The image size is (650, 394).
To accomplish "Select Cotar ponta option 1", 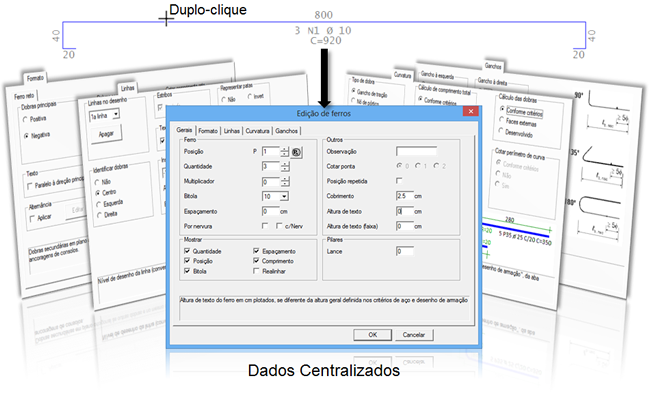I will coord(418,166).
